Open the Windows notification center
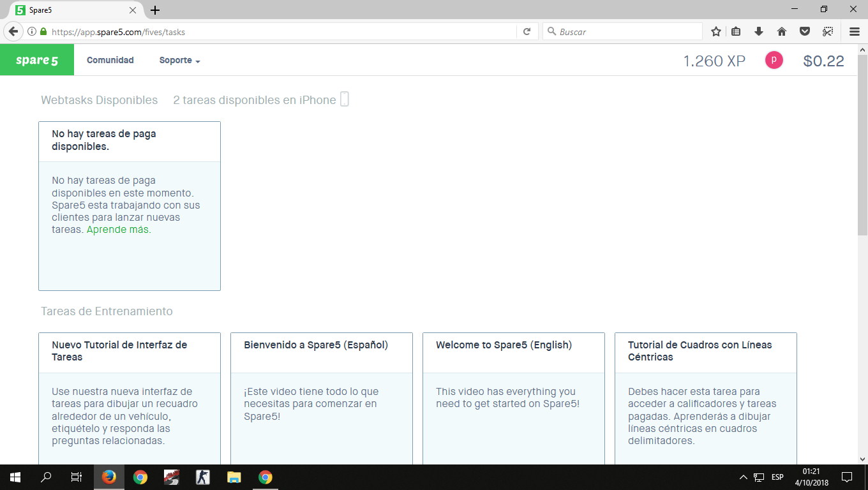This screenshot has width=868, height=490. point(847,477)
